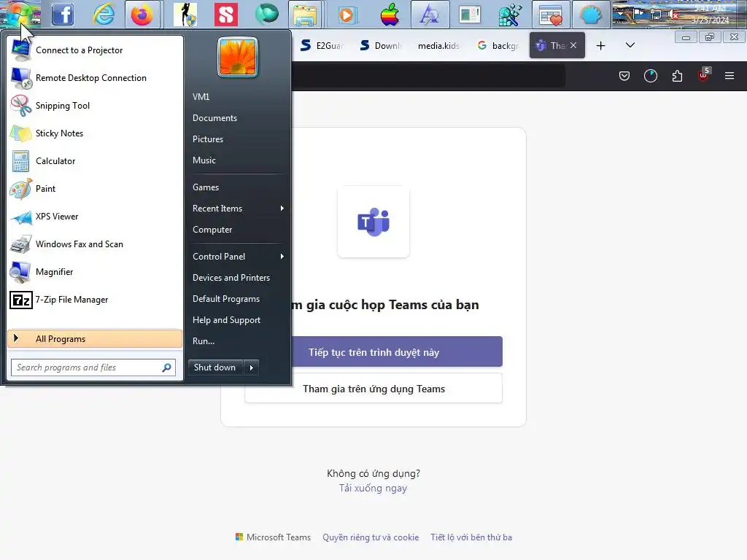747x560 pixels.
Task: Click uBlock Origin extension icon
Action: click(704, 75)
